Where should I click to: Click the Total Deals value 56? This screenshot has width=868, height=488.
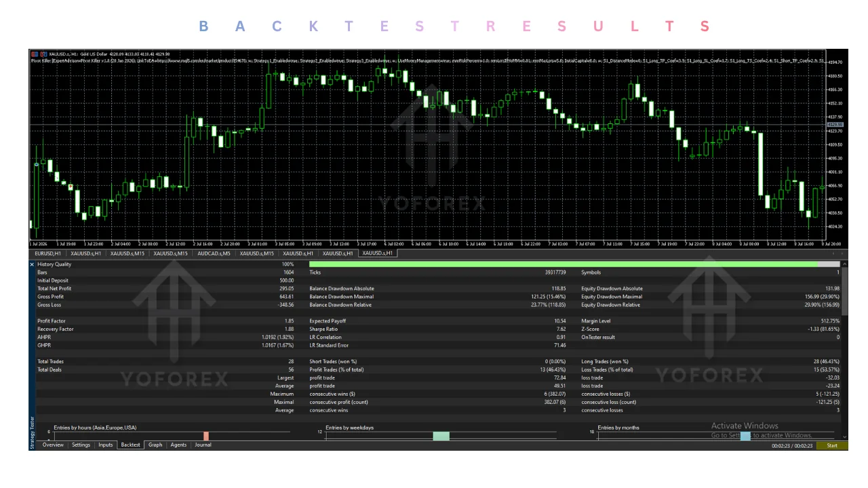point(291,370)
